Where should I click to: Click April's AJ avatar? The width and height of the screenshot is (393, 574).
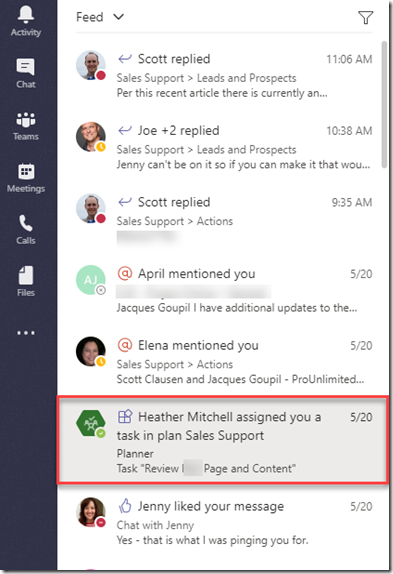click(x=90, y=280)
